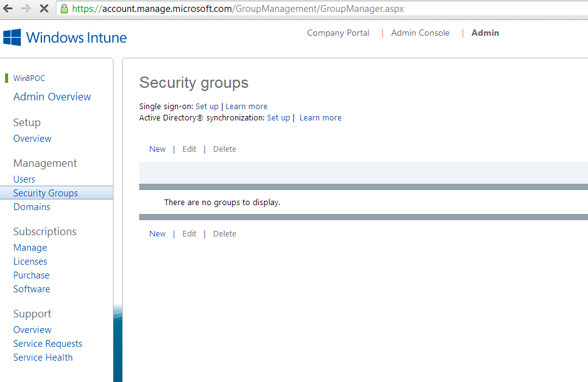Open the Service Health page
Screen dimensions: 588x382
pos(43,357)
